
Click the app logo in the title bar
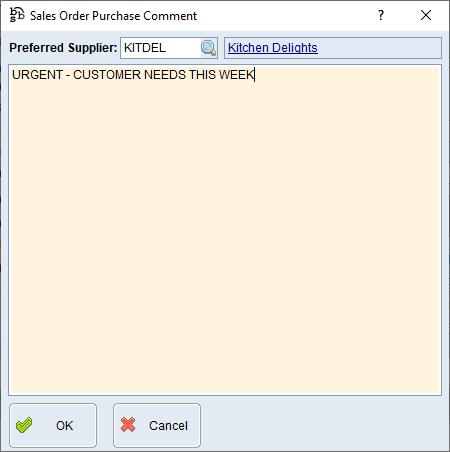[17, 15]
